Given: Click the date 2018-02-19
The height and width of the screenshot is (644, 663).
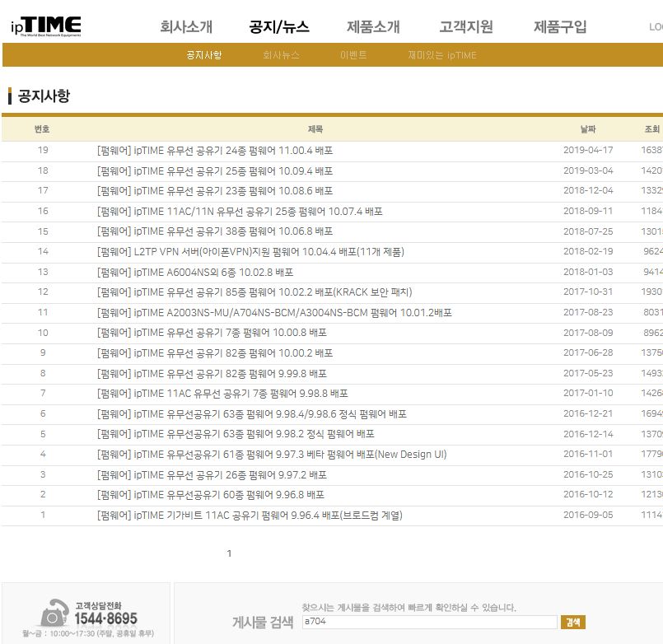Looking at the screenshot, I should click(x=588, y=251).
